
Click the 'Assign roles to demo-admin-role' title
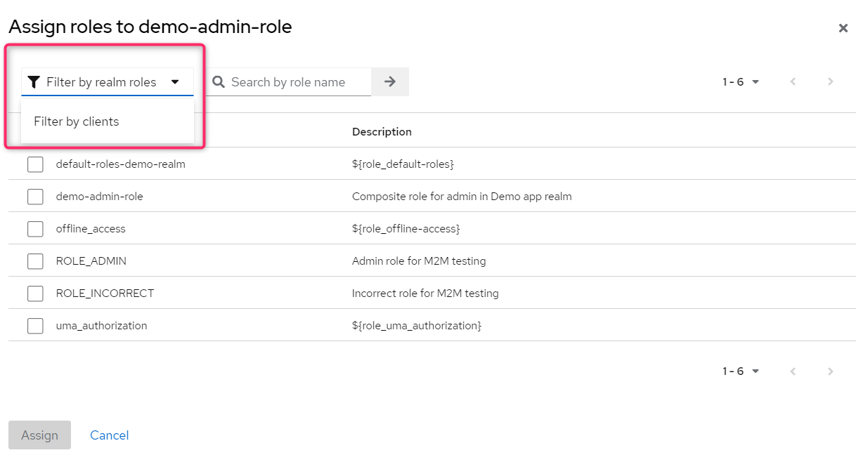pyautogui.click(x=150, y=27)
